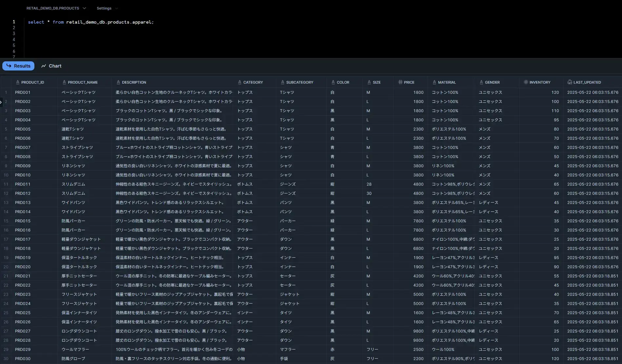Image resolution: width=622 pixels, height=364 pixels.
Task: Switch to the Results tab
Action: (x=18, y=66)
